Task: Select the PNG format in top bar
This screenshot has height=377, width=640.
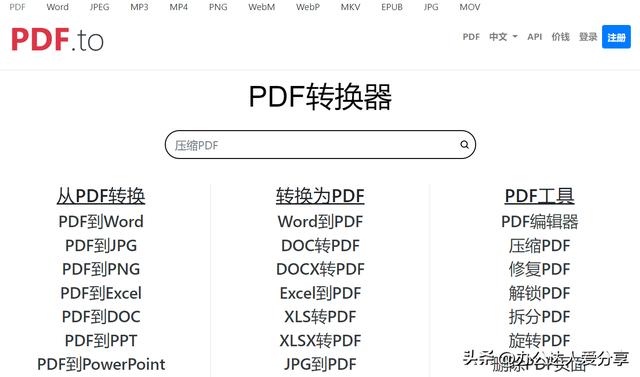Action: (218, 7)
